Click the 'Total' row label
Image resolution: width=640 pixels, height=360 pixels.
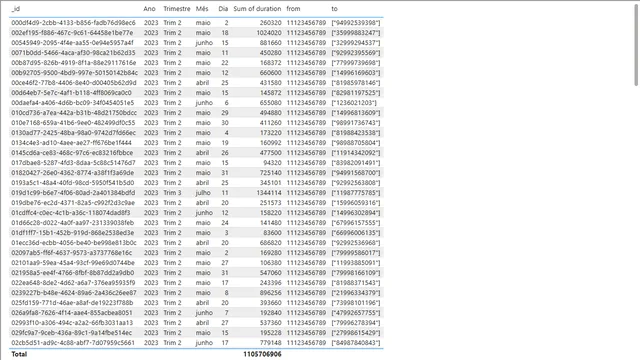[x=19, y=354]
